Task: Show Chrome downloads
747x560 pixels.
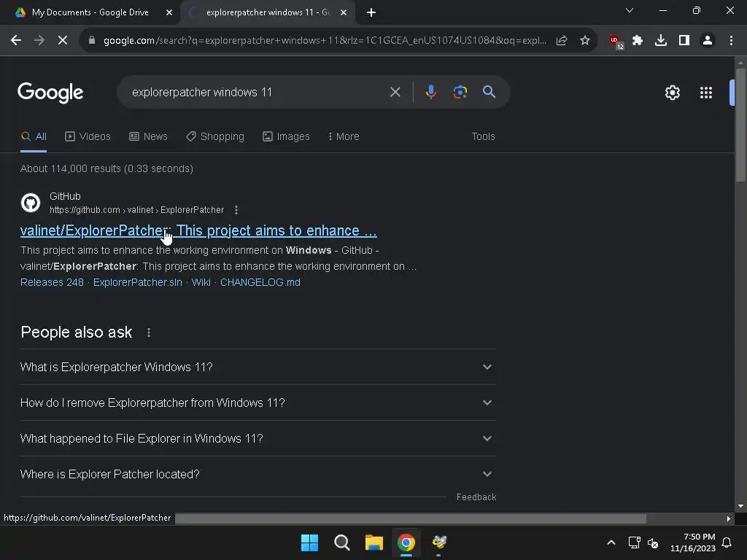Action: click(x=661, y=41)
